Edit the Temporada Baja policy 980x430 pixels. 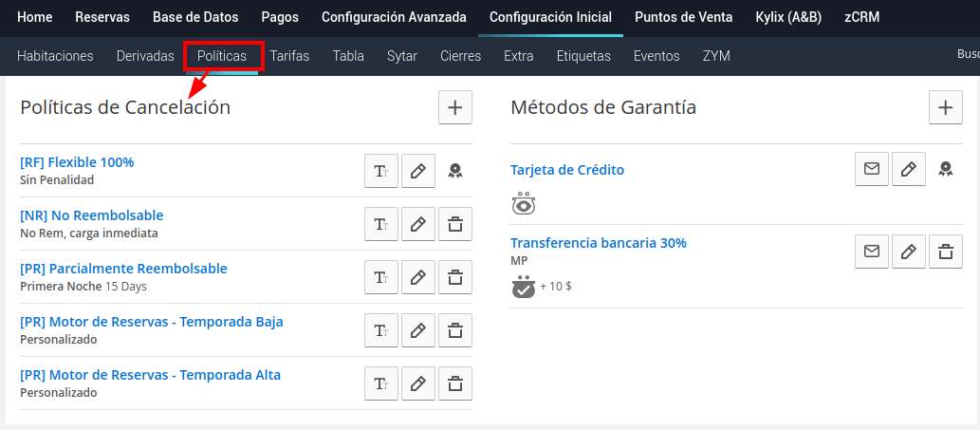(x=417, y=330)
